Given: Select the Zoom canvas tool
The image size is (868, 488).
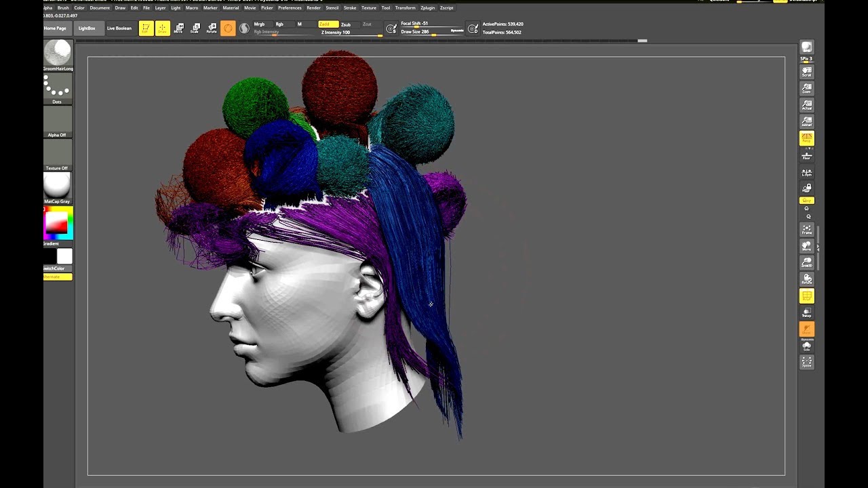Looking at the screenshot, I should [806, 88].
